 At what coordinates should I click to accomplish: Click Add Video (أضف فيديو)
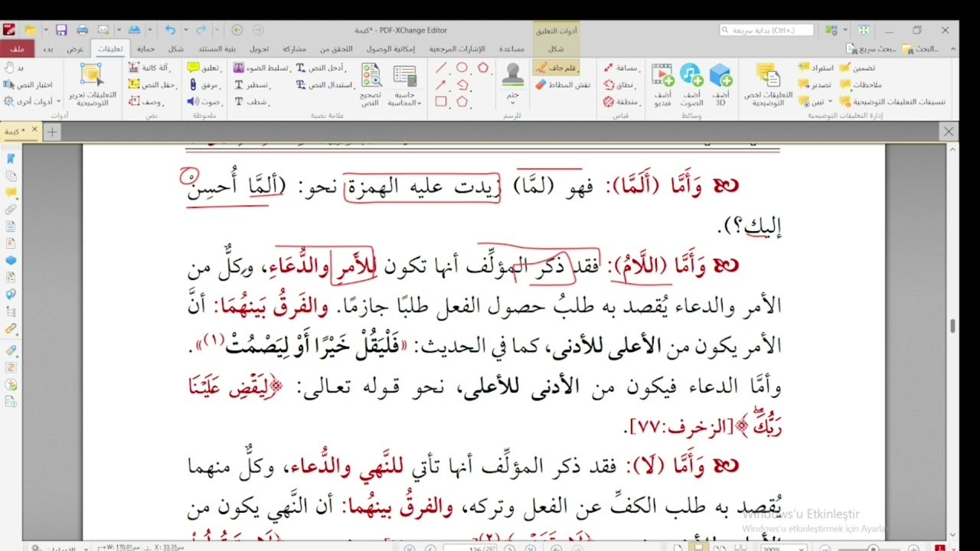(x=662, y=84)
